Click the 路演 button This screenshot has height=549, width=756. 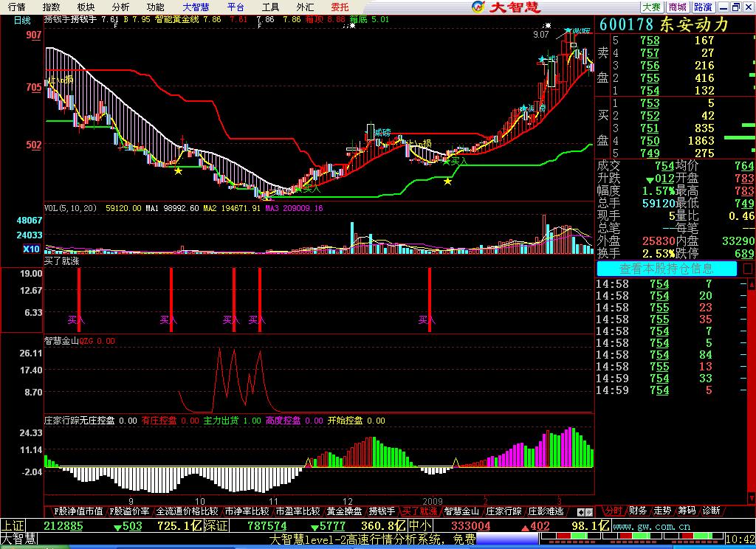point(703,7)
